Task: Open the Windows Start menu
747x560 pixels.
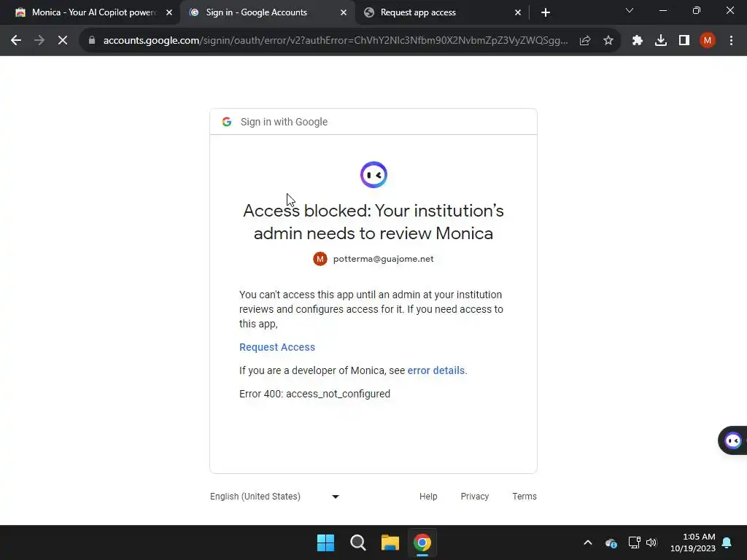Action: click(326, 542)
